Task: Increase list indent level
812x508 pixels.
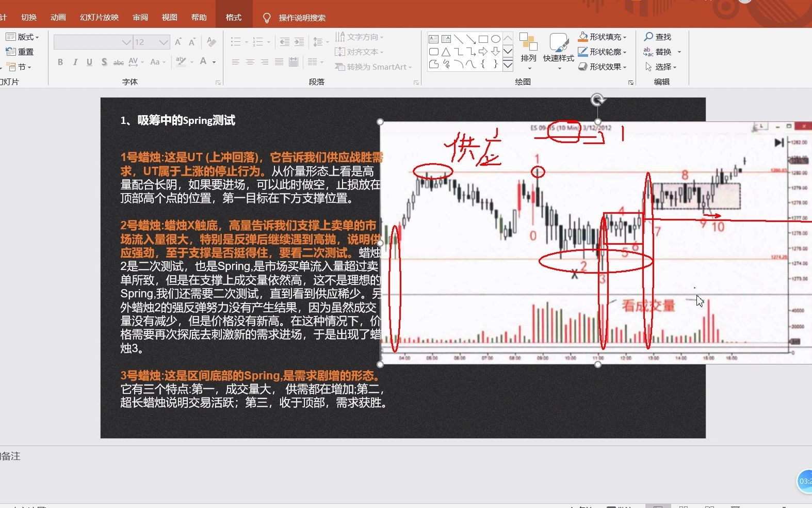Action: click(x=299, y=42)
